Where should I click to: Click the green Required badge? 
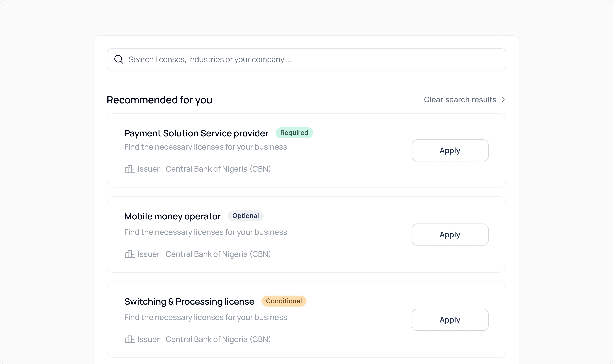click(294, 133)
